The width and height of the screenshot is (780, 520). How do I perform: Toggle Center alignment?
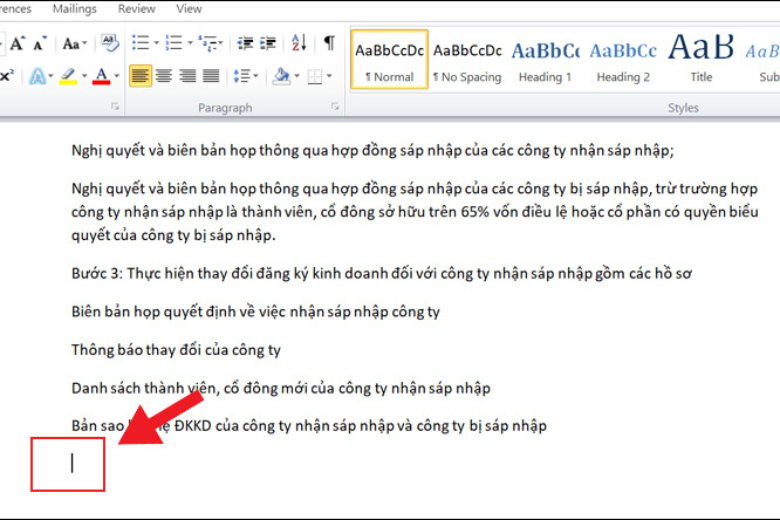[x=164, y=76]
